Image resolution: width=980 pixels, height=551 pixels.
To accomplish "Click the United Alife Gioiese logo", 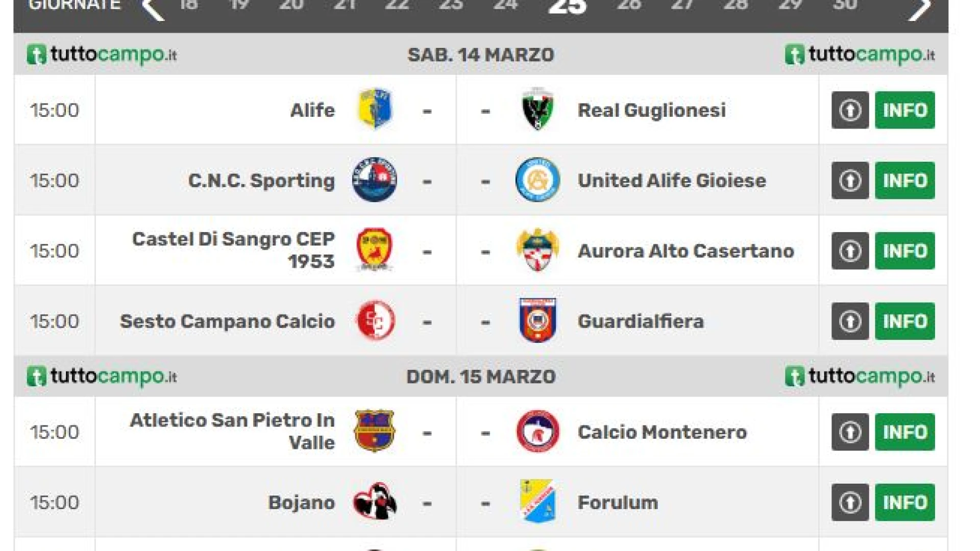I will coord(537,180).
